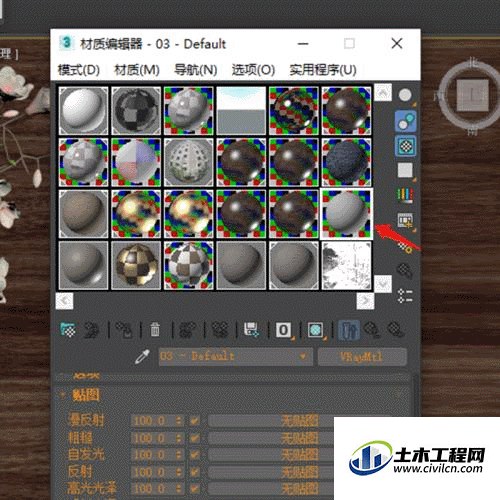Screen dimensions: 500x500
Task: Click the Make Preview filmstrip icon
Action: tap(405, 221)
